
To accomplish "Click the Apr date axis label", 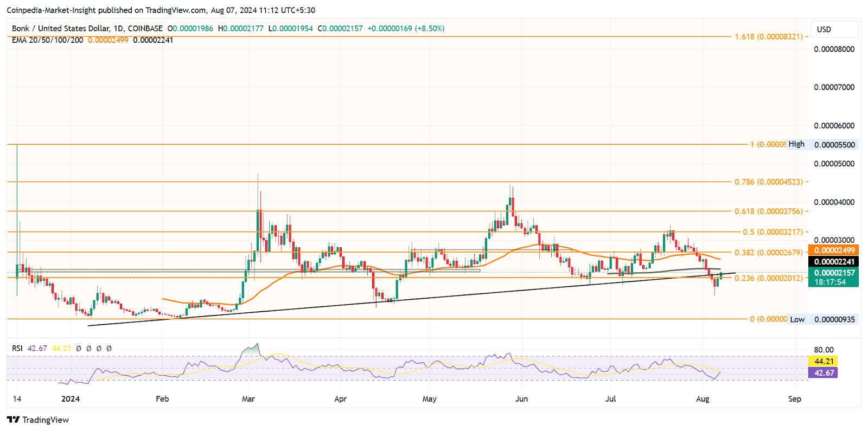I will 340,398.
